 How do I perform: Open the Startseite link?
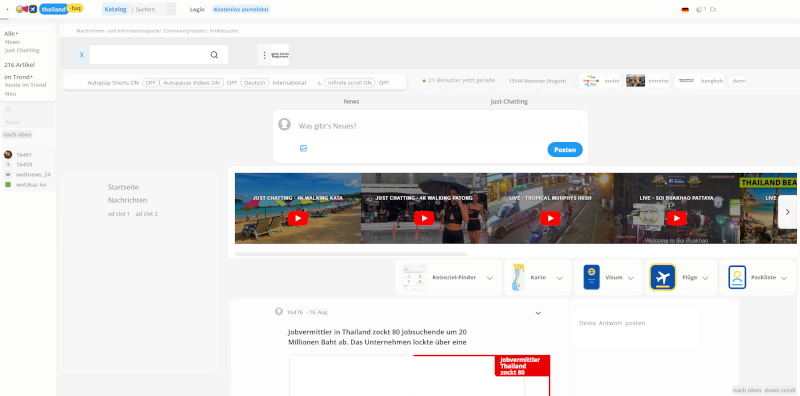click(x=123, y=187)
